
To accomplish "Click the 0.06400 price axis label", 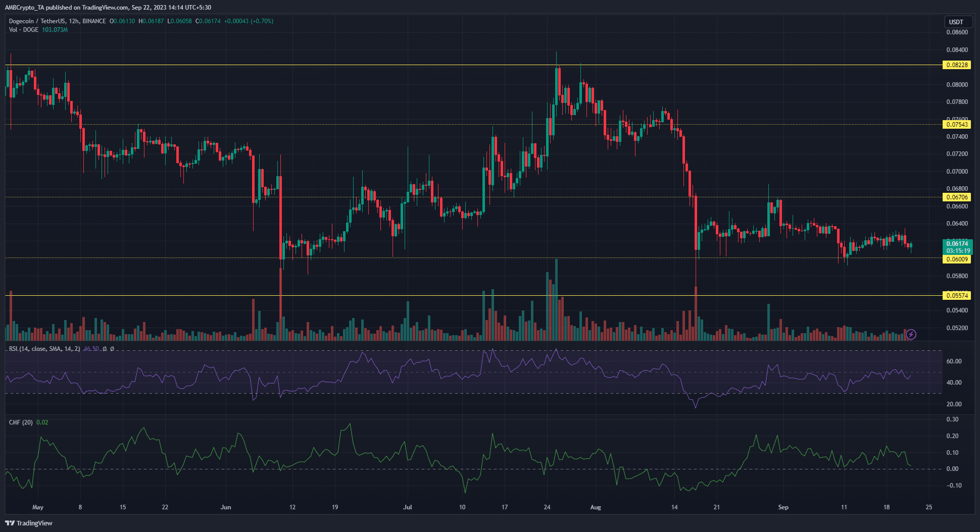I will (957, 224).
